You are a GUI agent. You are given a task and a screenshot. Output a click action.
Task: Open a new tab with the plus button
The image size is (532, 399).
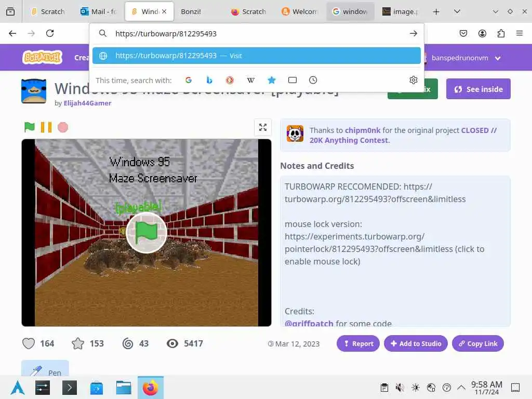[x=436, y=11]
